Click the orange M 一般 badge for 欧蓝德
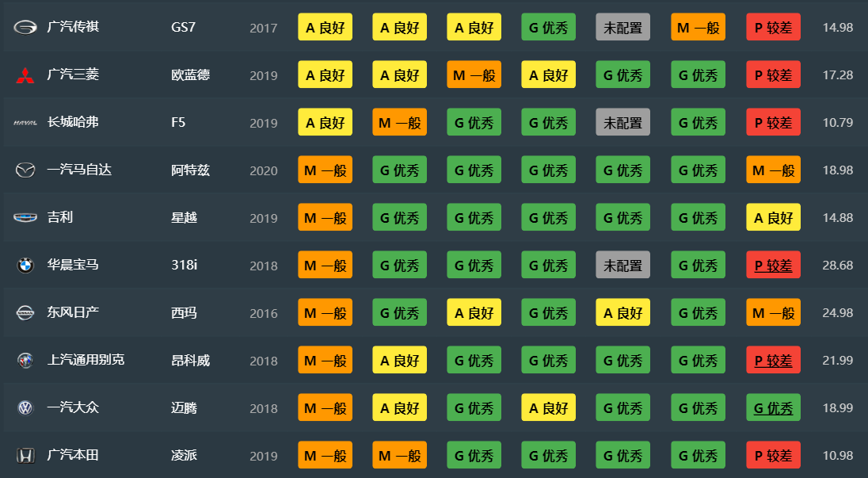The width and height of the screenshot is (868, 478). point(474,75)
